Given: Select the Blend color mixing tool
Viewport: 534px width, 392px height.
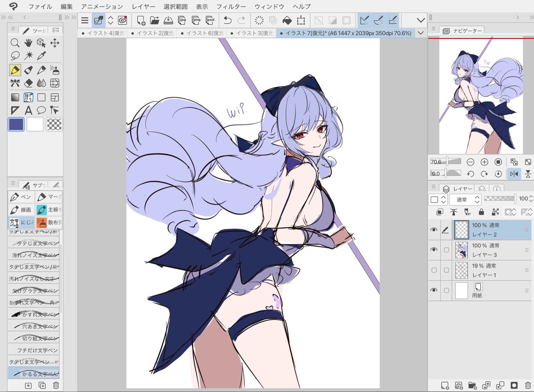Looking at the screenshot, I should click(x=41, y=83).
